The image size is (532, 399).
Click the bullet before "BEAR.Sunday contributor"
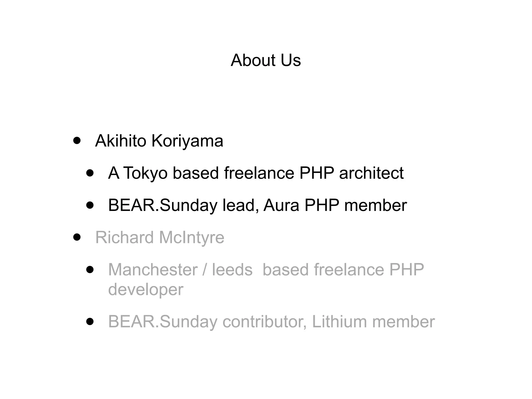pyautogui.click(x=90, y=322)
